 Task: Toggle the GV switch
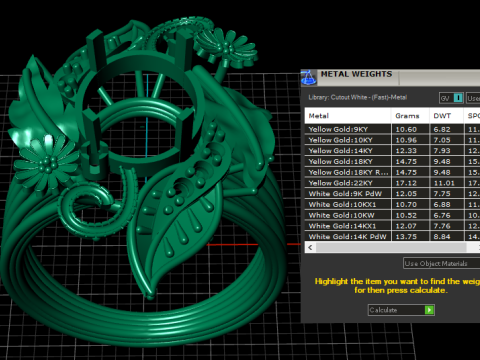tap(451, 98)
